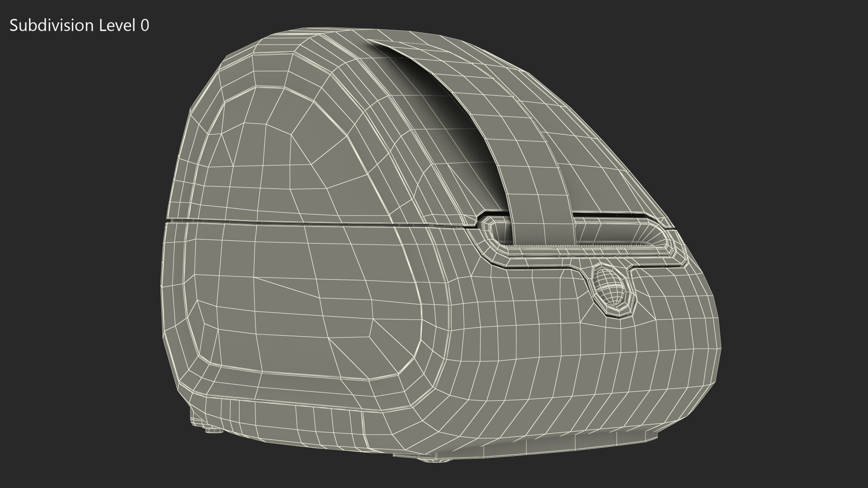Click the lower side panel of the base
Screen dimensions: 868x488
tap(294, 307)
